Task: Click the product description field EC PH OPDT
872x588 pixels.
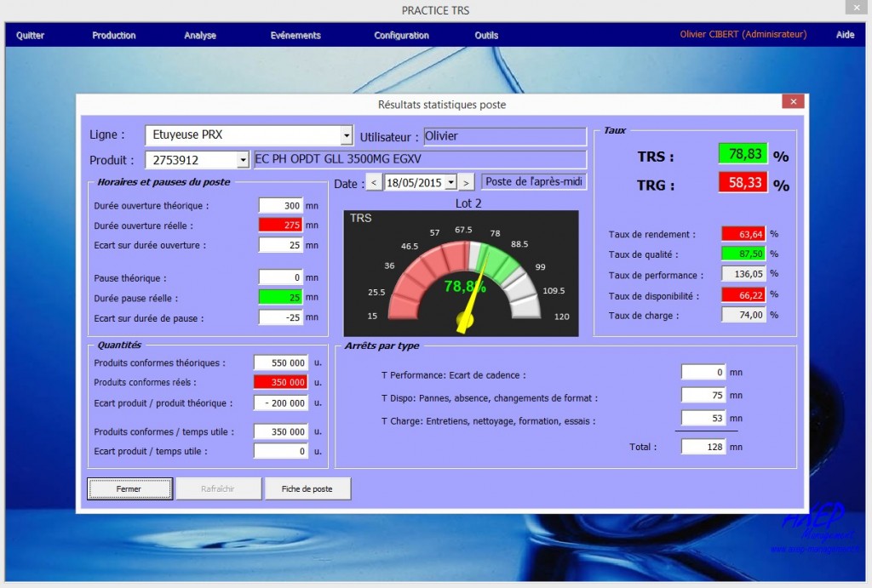Action: point(421,159)
